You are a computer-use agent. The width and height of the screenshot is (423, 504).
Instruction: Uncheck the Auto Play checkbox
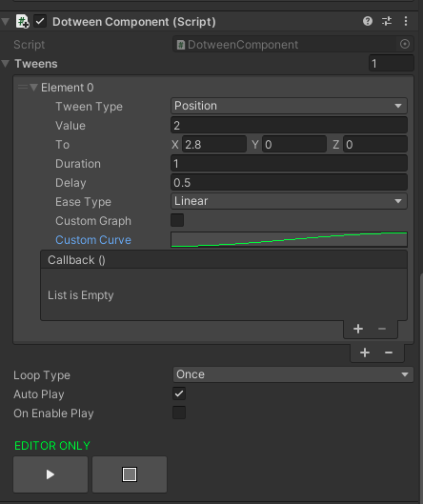[179, 393]
